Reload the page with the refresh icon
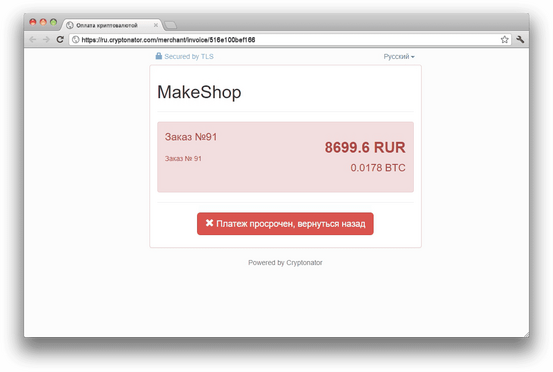Screen dimensions: 553x372 pyautogui.click(x=60, y=39)
